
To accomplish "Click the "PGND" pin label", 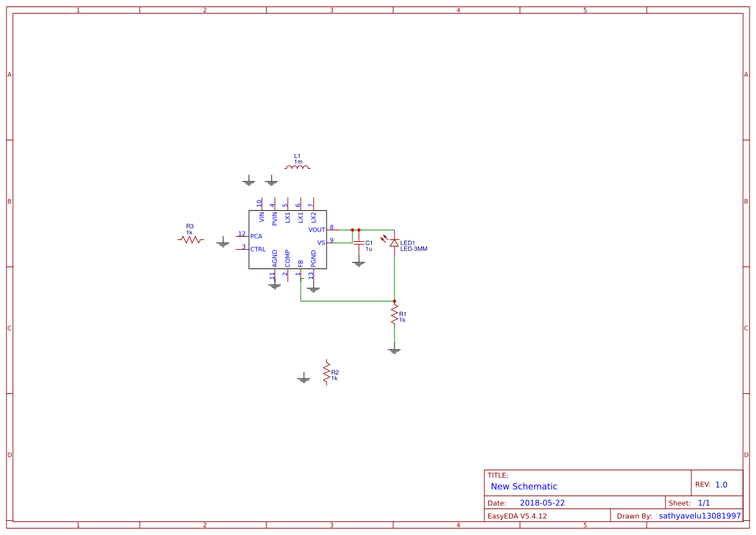I will coord(314,259).
